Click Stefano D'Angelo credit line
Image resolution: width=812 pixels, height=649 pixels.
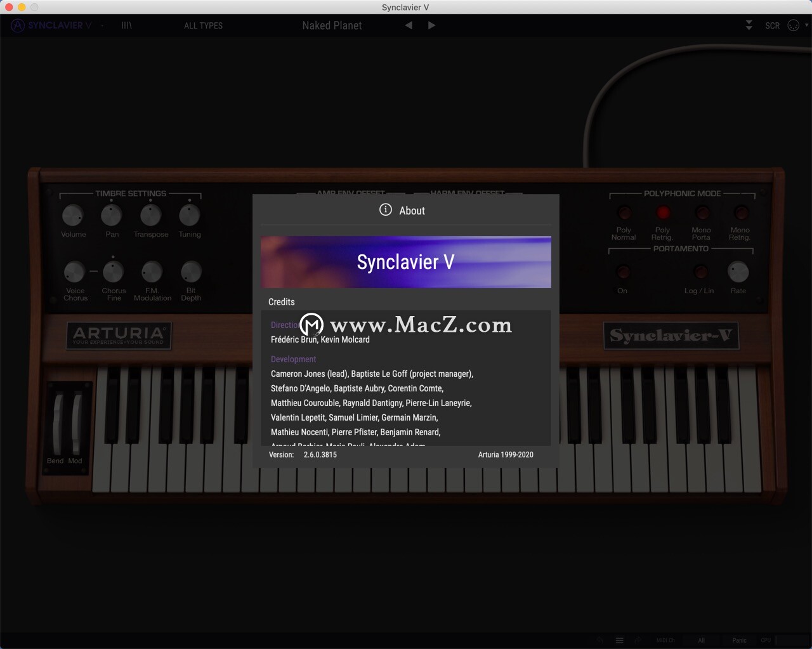357,388
